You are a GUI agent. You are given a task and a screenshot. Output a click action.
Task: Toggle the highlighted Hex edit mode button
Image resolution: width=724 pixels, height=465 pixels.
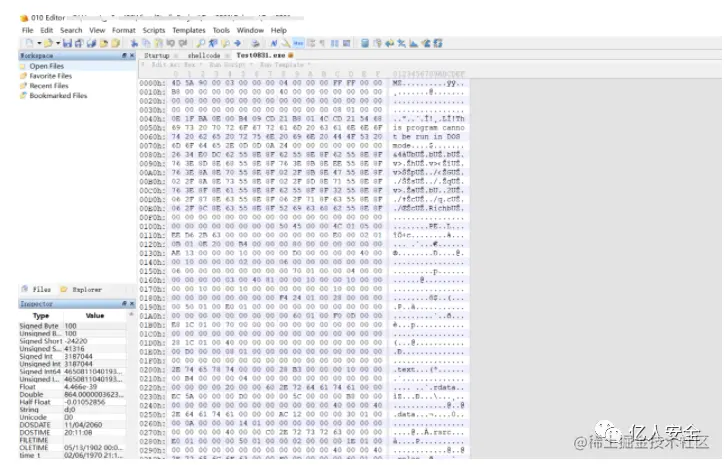pyautogui.click(x=298, y=43)
